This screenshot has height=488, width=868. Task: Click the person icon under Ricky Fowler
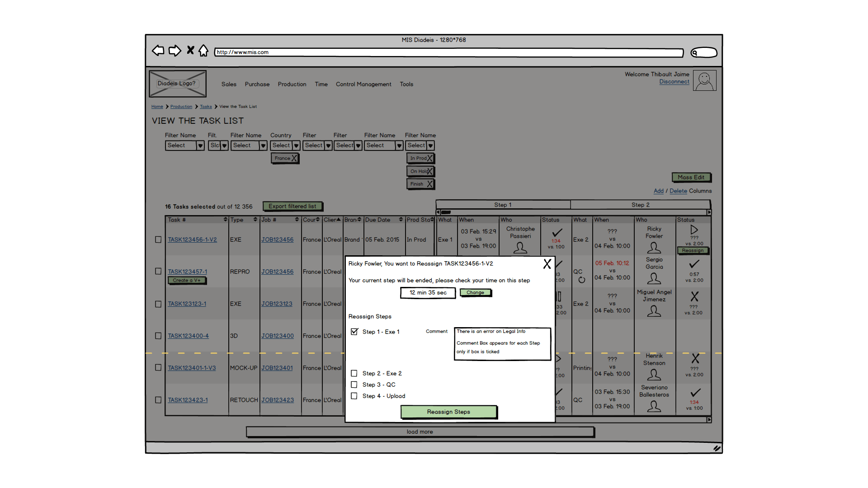click(654, 248)
